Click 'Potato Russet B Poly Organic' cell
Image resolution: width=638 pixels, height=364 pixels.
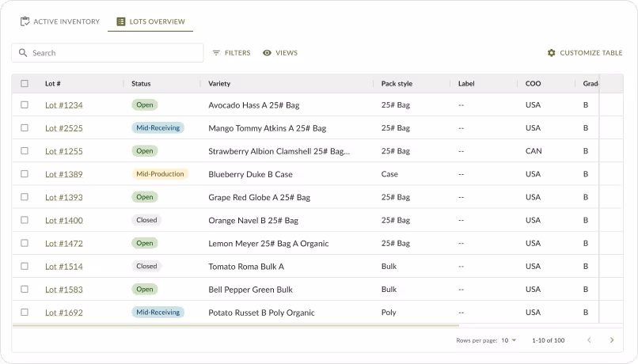click(x=262, y=313)
